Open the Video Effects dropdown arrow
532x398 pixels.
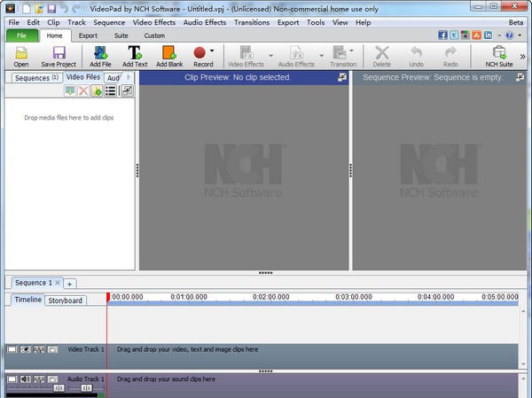click(270, 55)
